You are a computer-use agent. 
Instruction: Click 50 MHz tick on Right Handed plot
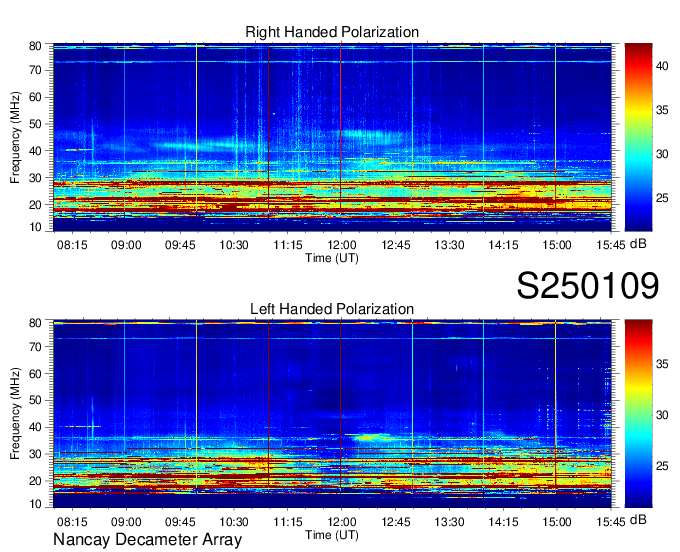click(36, 124)
